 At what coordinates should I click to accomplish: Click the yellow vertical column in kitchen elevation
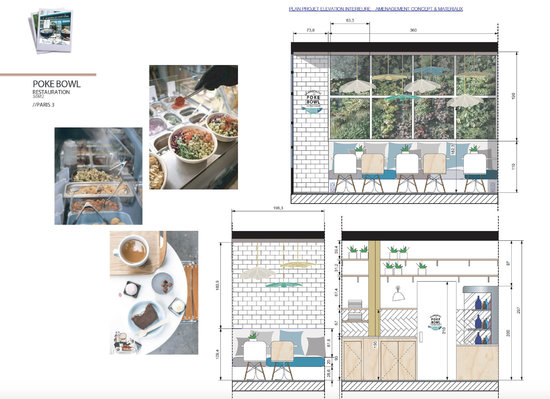pyautogui.click(x=375, y=289)
